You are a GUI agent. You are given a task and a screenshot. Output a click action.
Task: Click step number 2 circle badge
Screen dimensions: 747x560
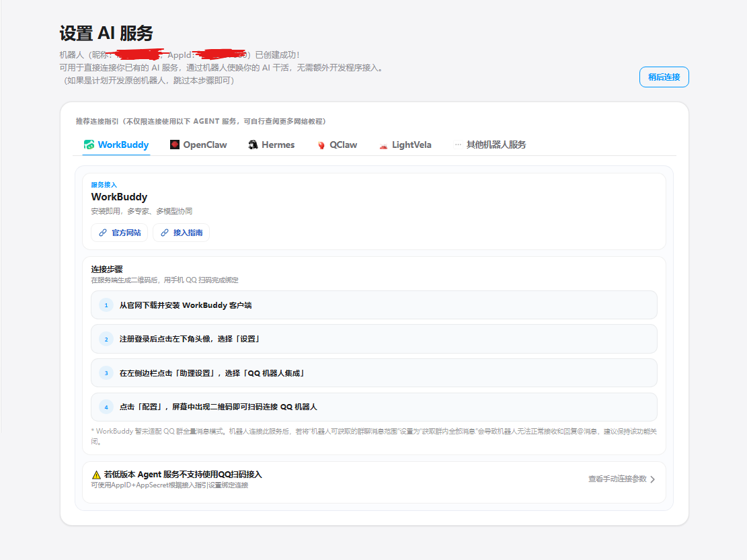pos(106,339)
